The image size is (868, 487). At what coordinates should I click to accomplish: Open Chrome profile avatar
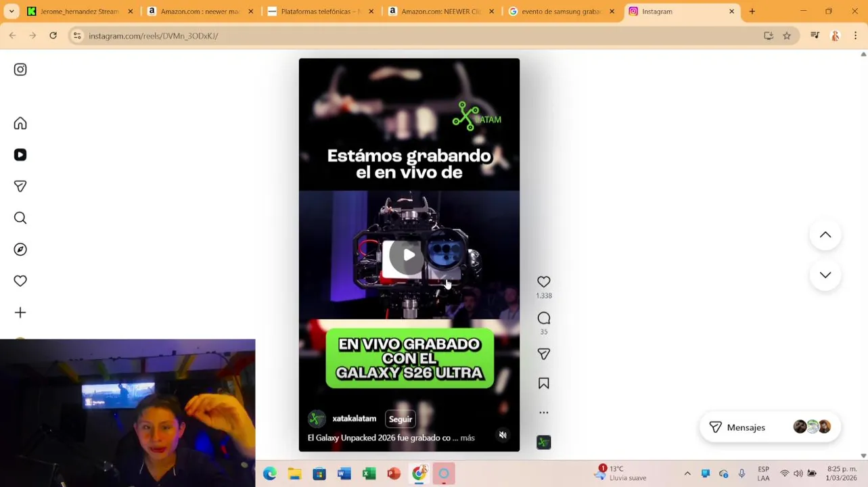[x=835, y=36]
